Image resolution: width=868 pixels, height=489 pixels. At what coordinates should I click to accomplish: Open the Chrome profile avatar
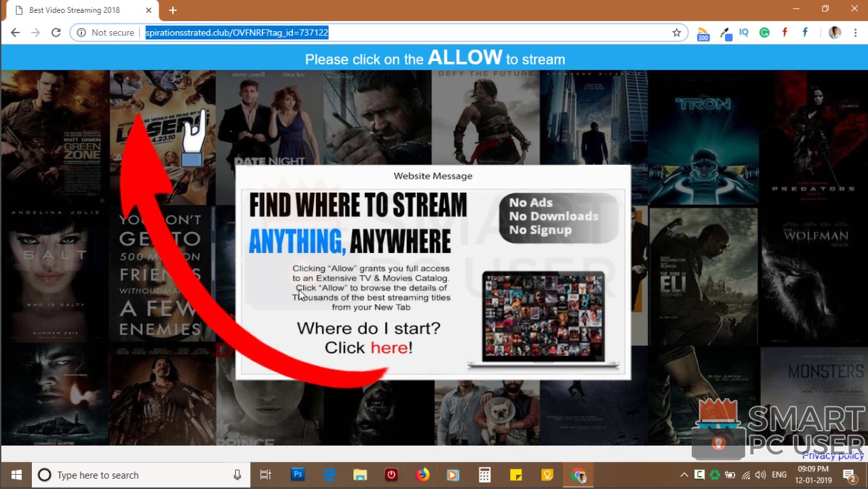(x=834, y=33)
